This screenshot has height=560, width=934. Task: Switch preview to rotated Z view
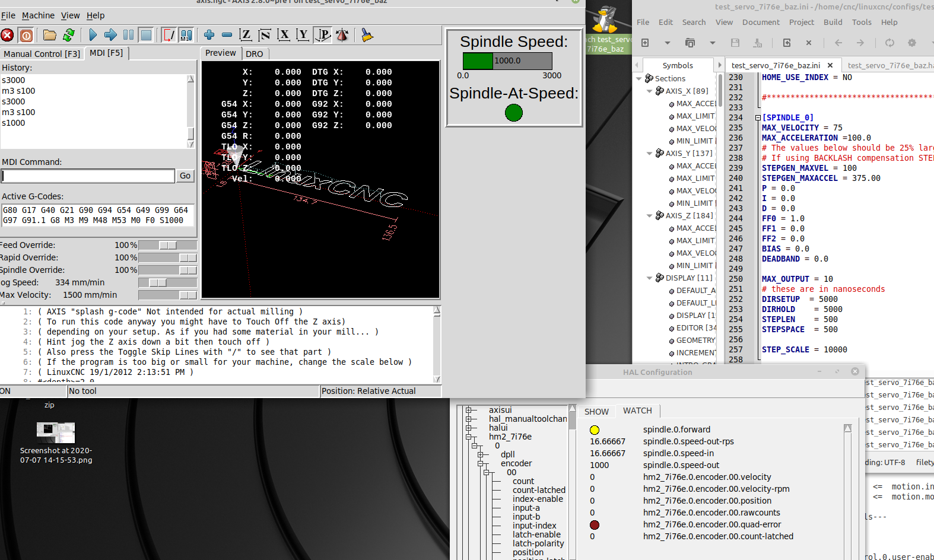pos(265,36)
